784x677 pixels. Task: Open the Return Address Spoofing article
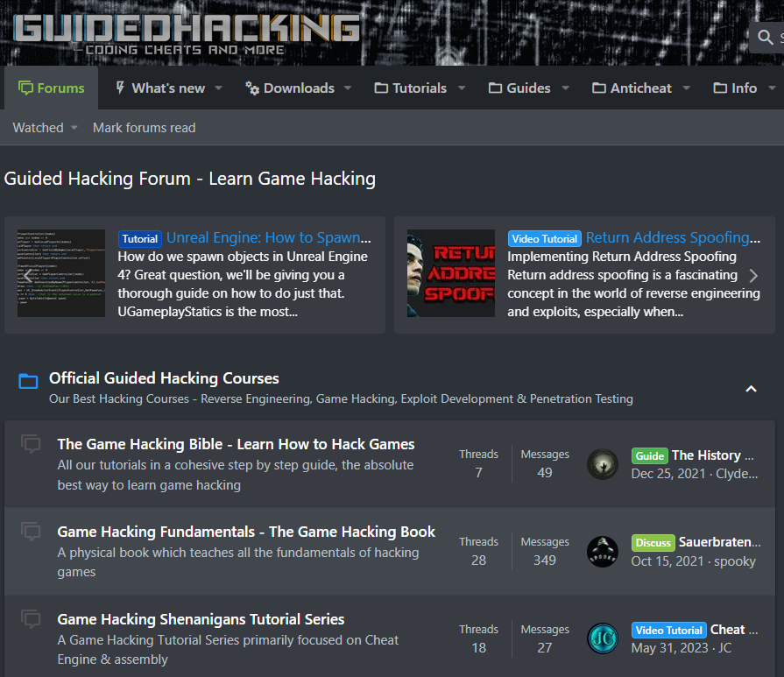click(x=673, y=237)
